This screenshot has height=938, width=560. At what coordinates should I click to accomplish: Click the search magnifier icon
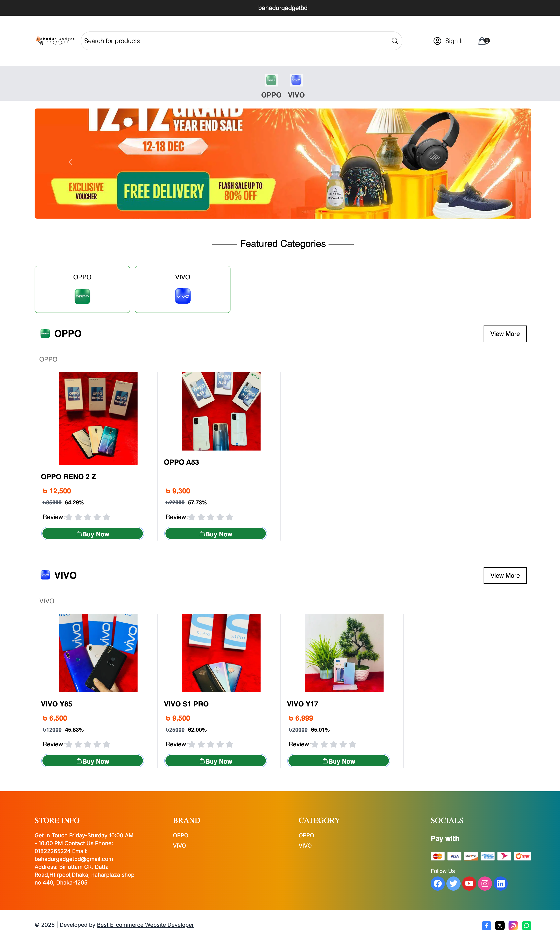click(x=395, y=41)
